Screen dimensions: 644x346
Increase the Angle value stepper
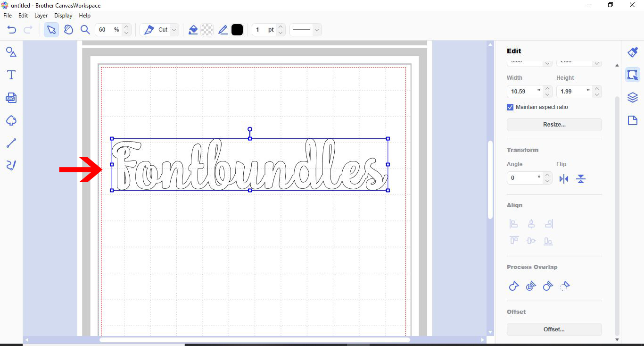pos(547,175)
